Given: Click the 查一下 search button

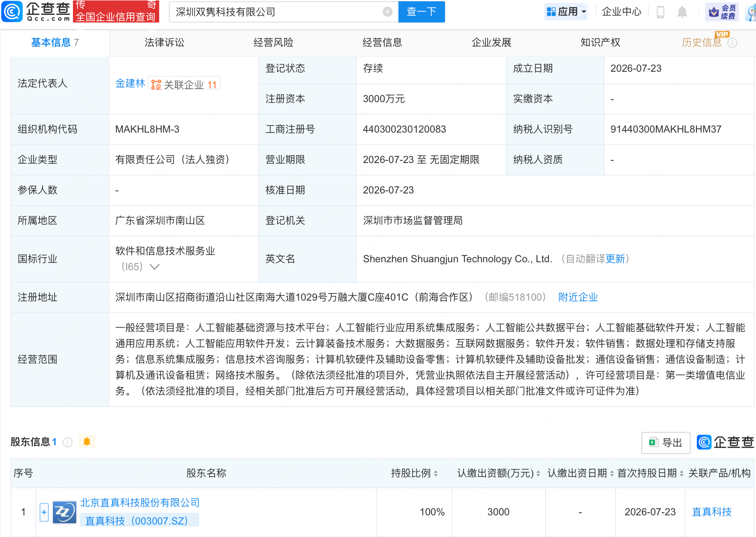Looking at the screenshot, I should pos(421,12).
